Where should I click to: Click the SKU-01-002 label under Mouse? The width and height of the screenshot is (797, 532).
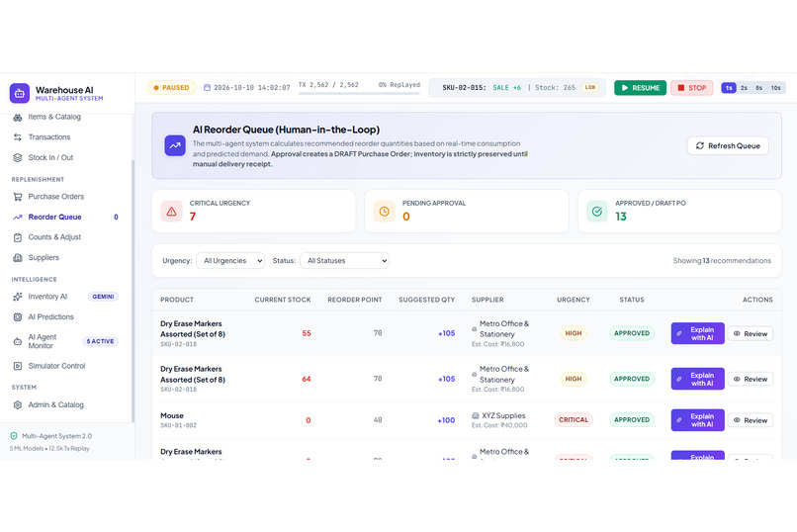coord(178,426)
